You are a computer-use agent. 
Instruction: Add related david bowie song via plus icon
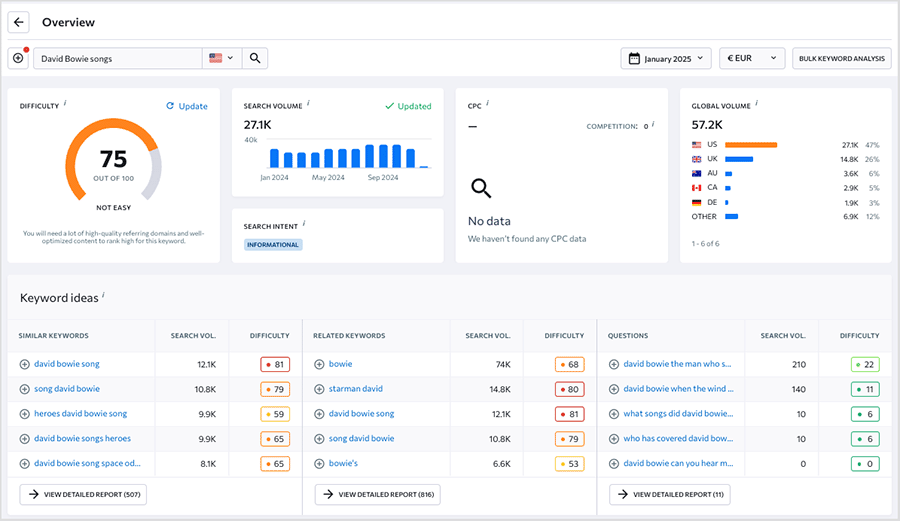pyautogui.click(x=319, y=414)
